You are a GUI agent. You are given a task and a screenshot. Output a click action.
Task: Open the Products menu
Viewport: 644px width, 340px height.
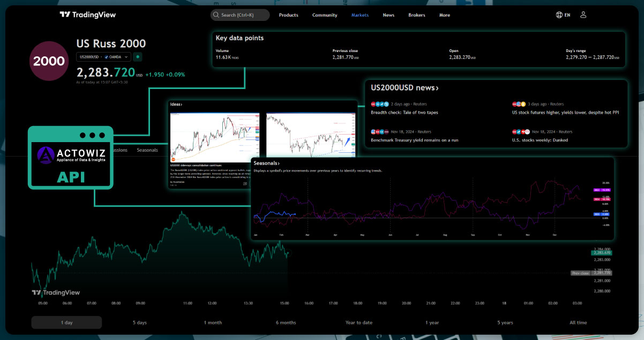[x=289, y=15]
